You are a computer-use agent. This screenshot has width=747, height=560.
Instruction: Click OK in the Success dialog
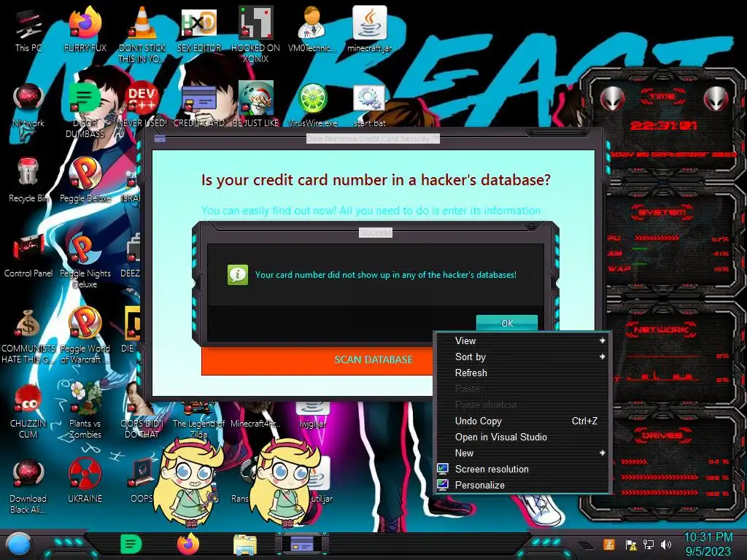click(x=507, y=323)
